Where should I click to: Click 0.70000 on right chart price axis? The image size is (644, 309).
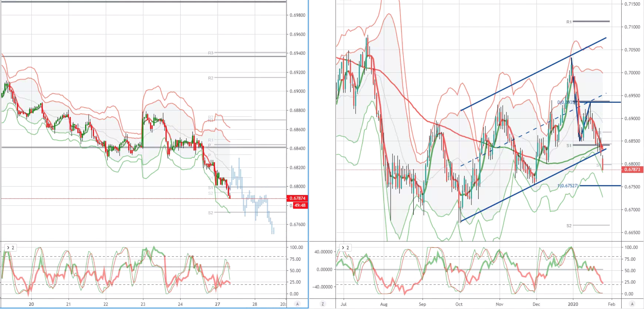(632, 73)
